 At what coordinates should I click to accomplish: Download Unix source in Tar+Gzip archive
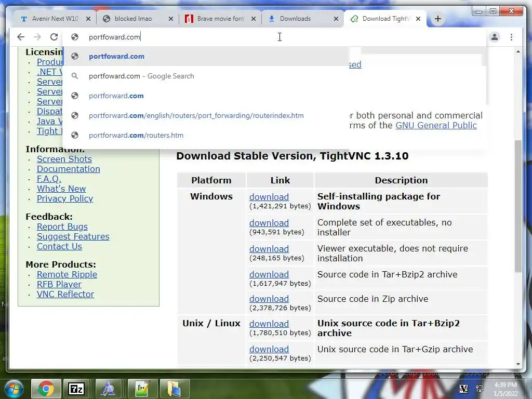269,349
